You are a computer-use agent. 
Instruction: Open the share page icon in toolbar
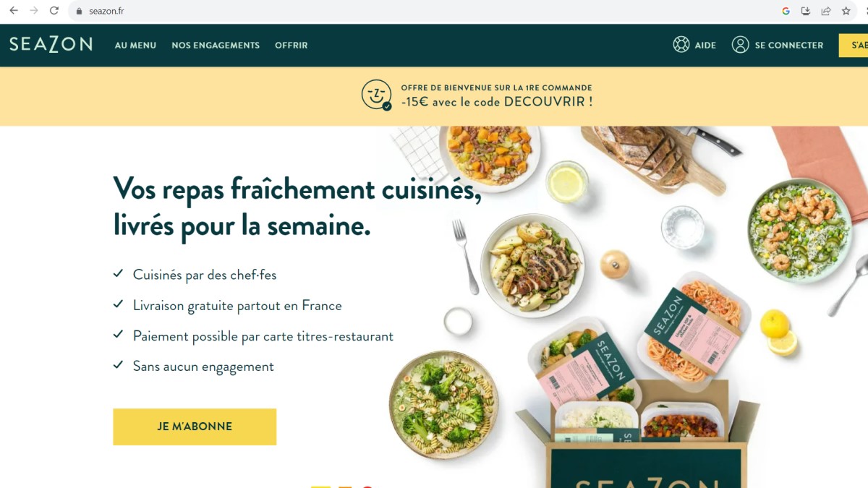click(x=826, y=11)
